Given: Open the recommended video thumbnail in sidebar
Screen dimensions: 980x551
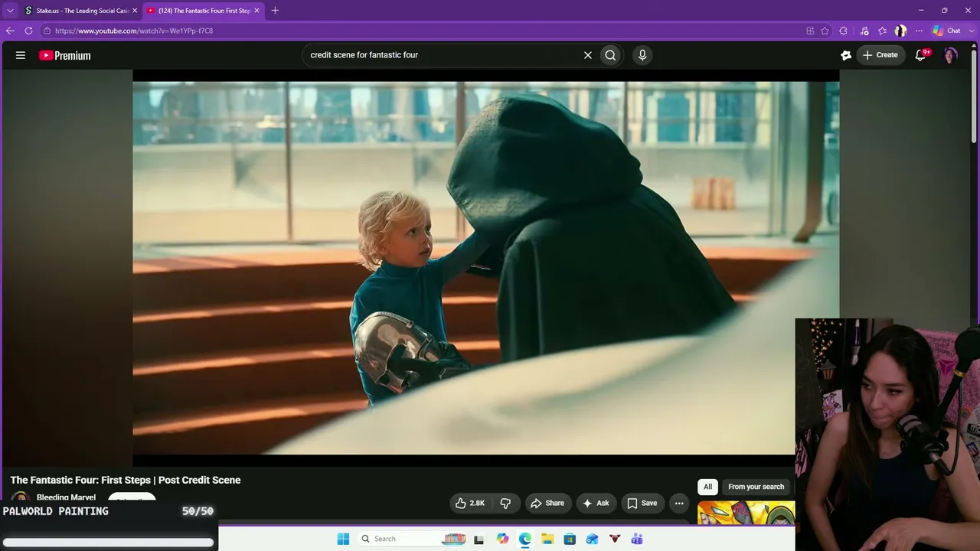Looking at the screenshot, I should click(x=746, y=513).
